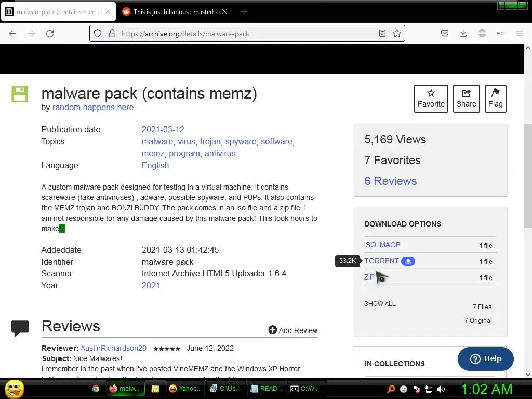Click the English language link
This screenshot has width=532, height=399.
[155, 166]
